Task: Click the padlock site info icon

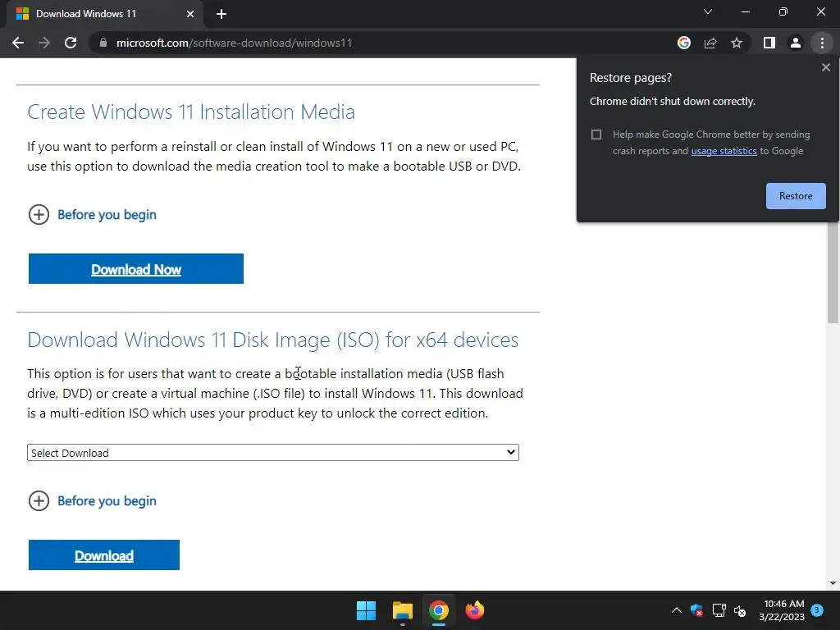Action: 103,43
